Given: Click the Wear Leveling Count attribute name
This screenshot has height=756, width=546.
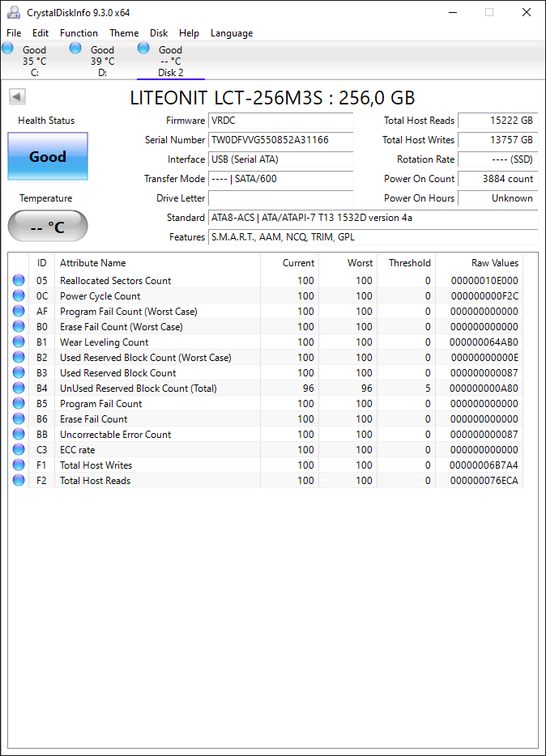Looking at the screenshot, I should (105, 342).
